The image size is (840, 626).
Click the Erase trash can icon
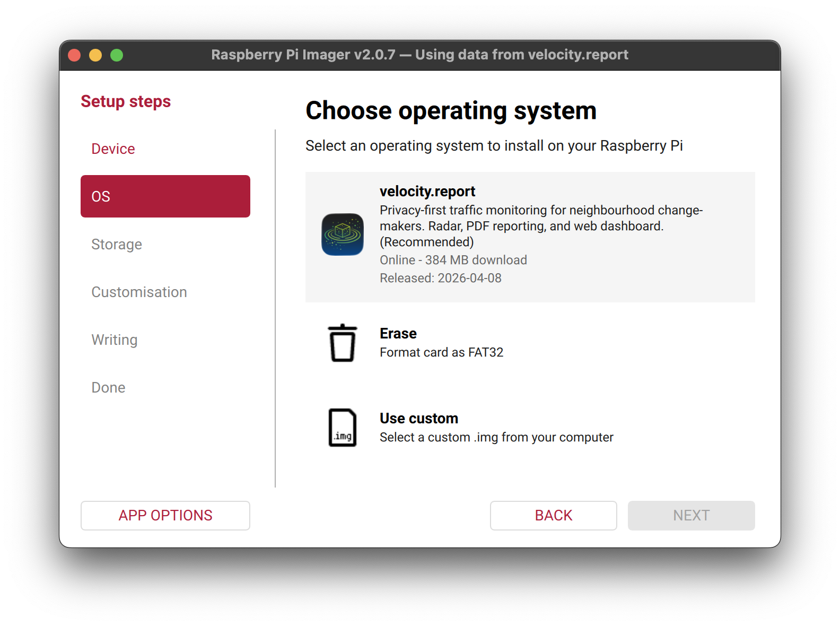[342, 343]
